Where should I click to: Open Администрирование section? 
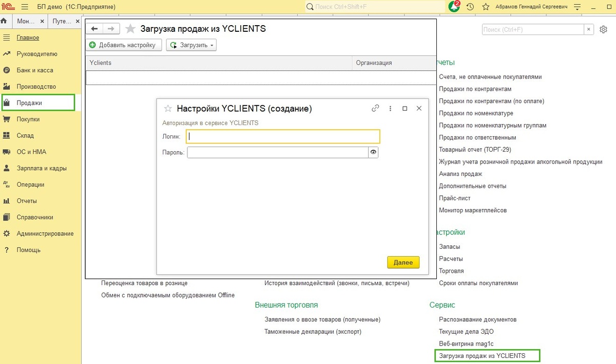45,233
